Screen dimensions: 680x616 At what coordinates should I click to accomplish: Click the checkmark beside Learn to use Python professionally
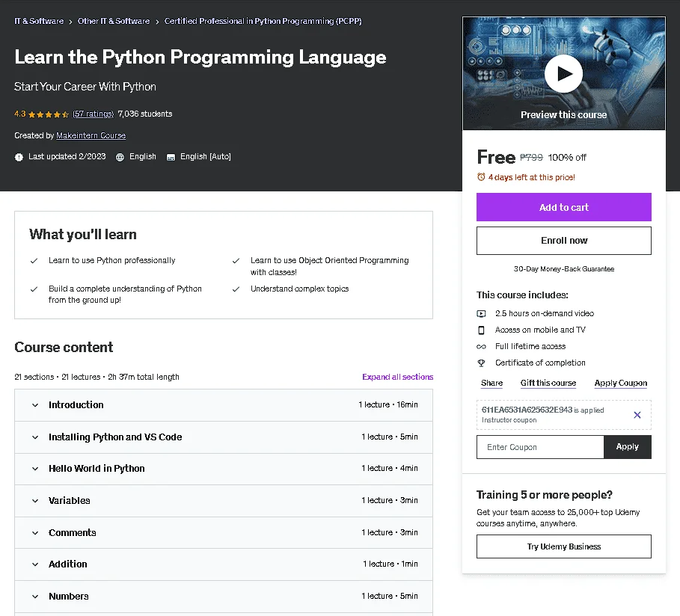[34, 261]
